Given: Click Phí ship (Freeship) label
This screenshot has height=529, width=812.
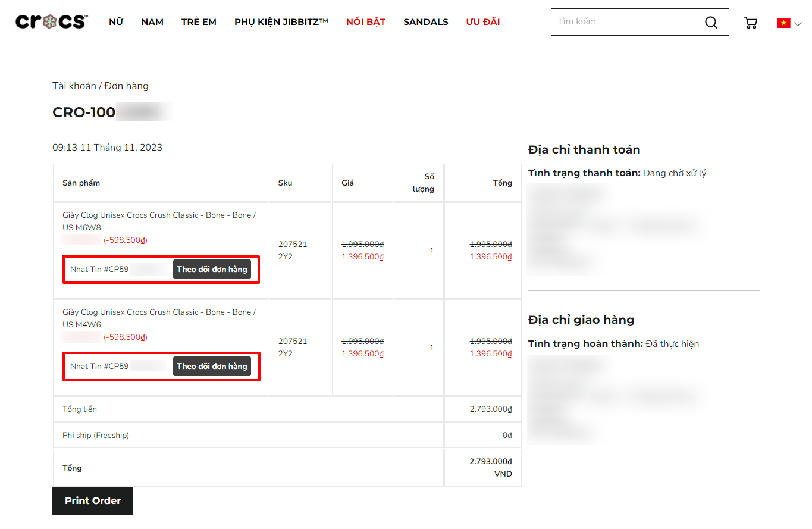Looking at the screenshot, I should point(96,436).
